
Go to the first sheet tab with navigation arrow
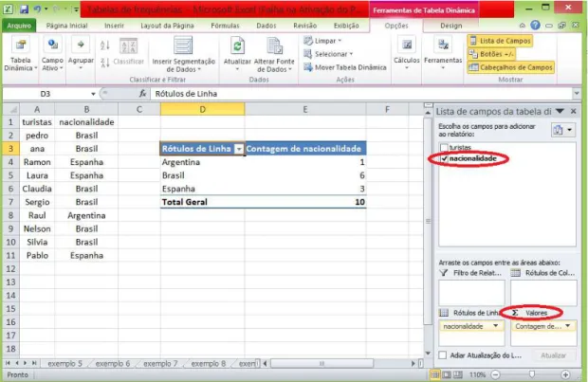pos(8,363)
